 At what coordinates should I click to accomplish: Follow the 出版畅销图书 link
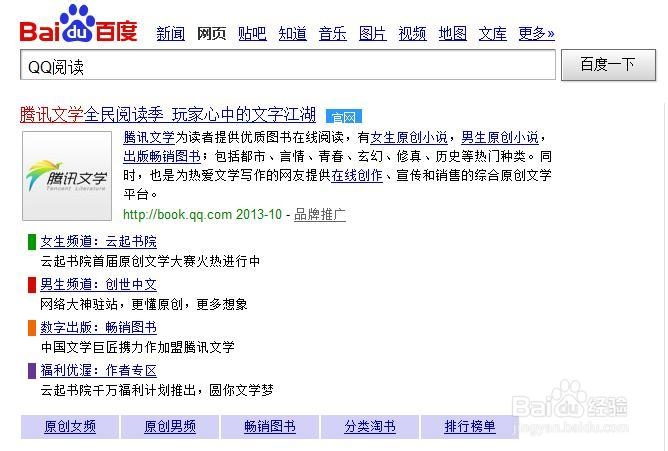tap(162, 156)
